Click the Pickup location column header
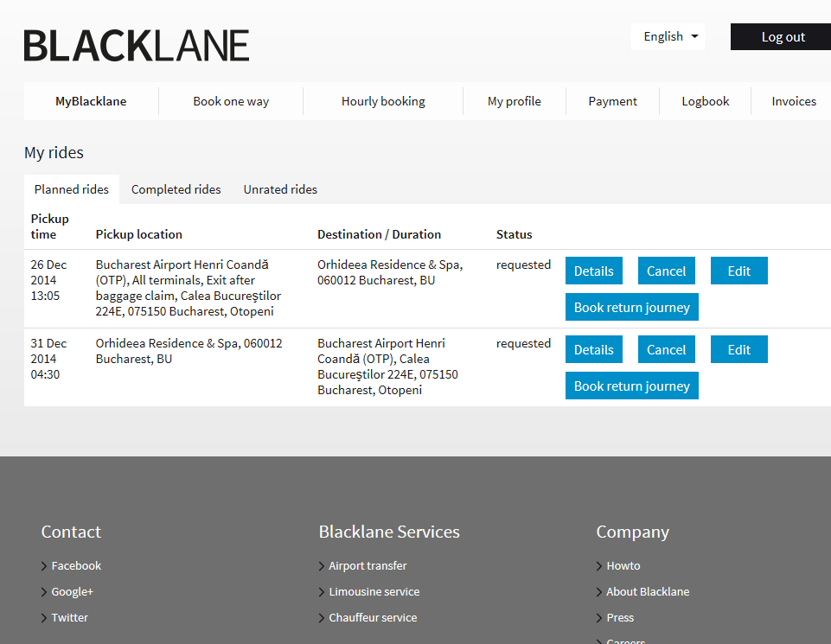This screenshot has width=831, height=644. pos(139,234)
